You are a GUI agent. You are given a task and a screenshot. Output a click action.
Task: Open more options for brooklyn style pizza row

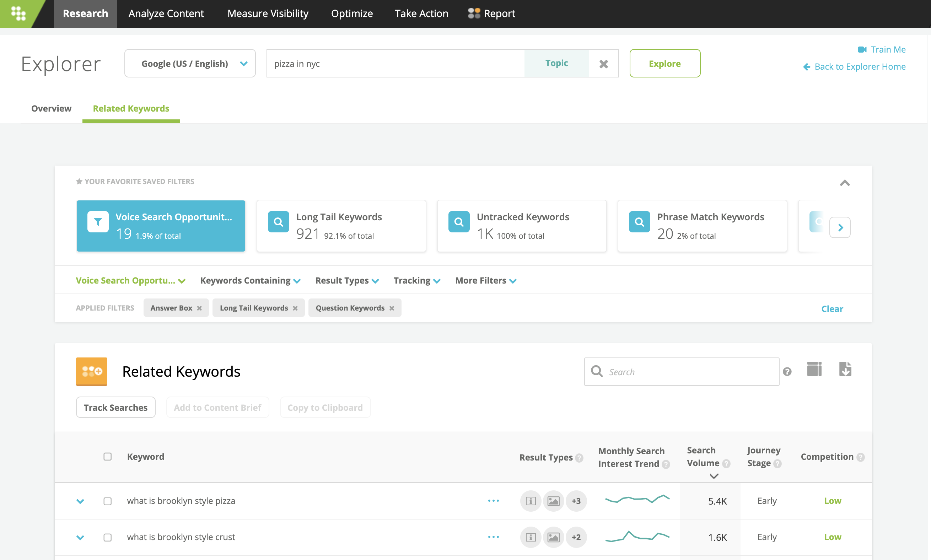(x=493, y=501)
